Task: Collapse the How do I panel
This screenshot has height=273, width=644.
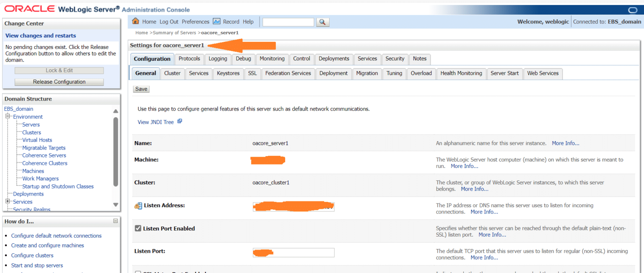Action: click(x=115, y=221)
